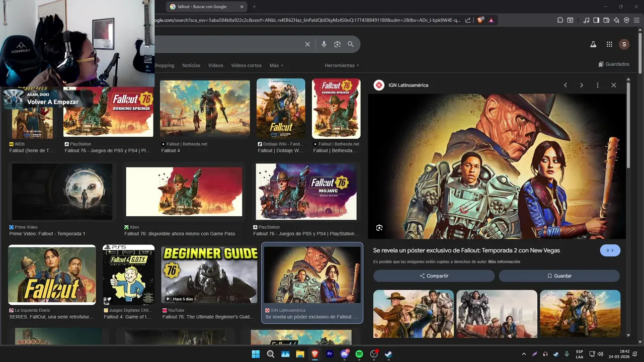The width and height of the screenshot is (644, 362).
Task: Click the Brave Shields lion icon
Action: [480, 20]
